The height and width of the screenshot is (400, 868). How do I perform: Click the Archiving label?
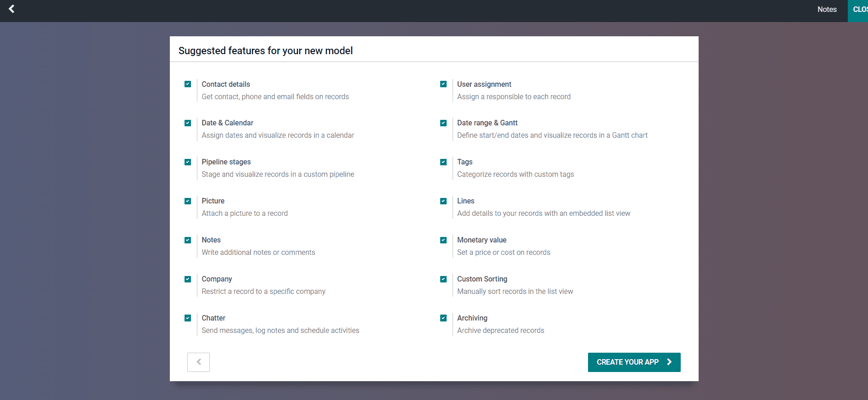click(x=472, y=318)
